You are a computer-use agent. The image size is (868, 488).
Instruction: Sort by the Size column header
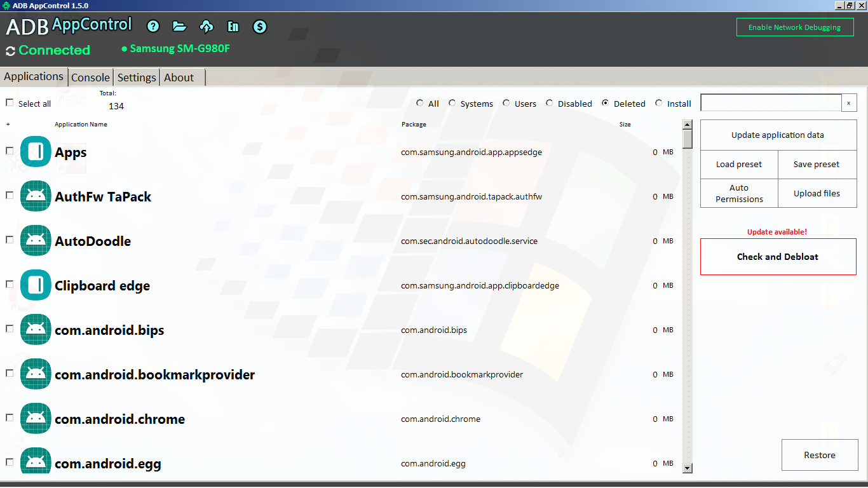(x=625, y=125)
